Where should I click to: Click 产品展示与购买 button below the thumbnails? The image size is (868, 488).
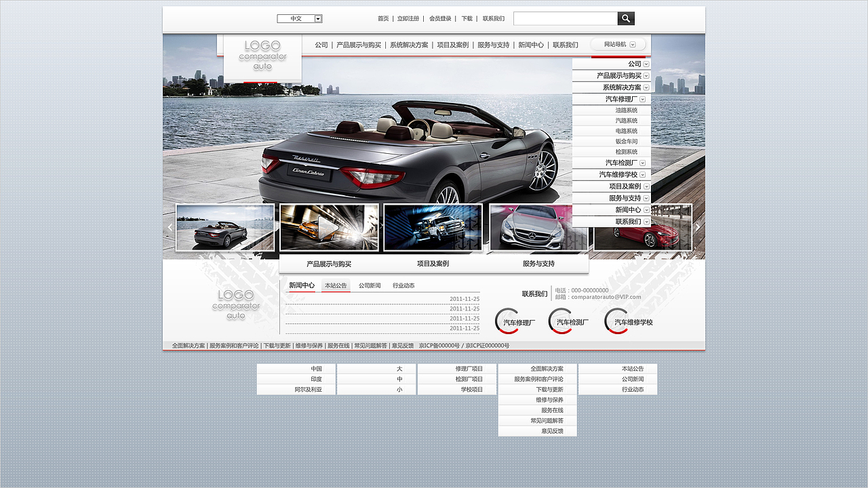click(x=329, y=264)
